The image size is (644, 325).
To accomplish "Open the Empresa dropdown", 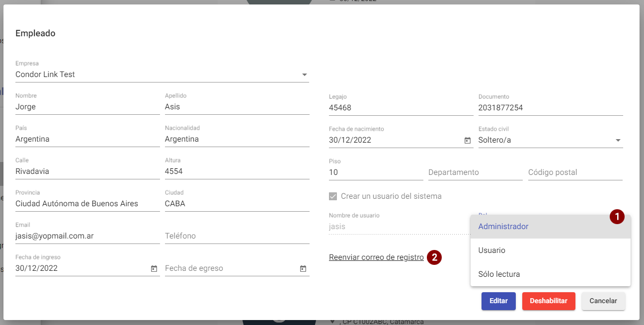I will click(x=305, y=75).
